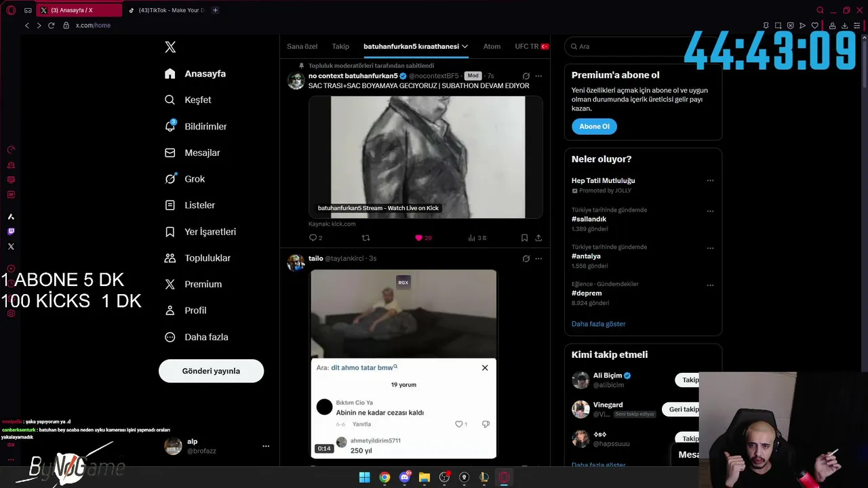Screen dimensions: 868x488
Task: Bookmark the SAC TRASI post
Action: [524, 238]
